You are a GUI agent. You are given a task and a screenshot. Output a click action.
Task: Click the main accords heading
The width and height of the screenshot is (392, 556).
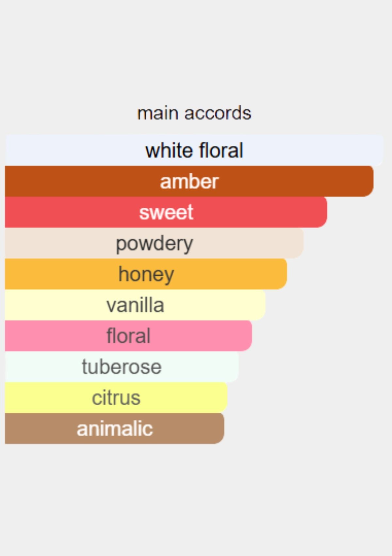194,113
